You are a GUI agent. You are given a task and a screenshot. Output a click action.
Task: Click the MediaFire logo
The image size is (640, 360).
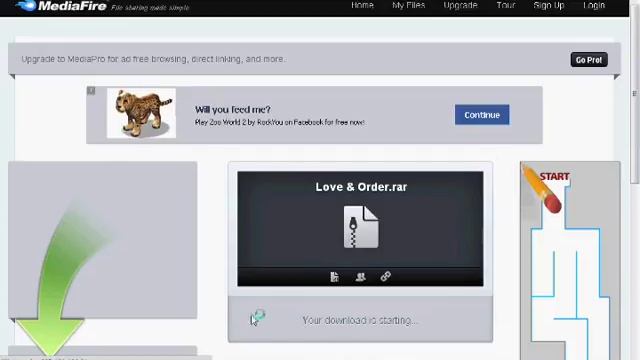click(61, 6)
